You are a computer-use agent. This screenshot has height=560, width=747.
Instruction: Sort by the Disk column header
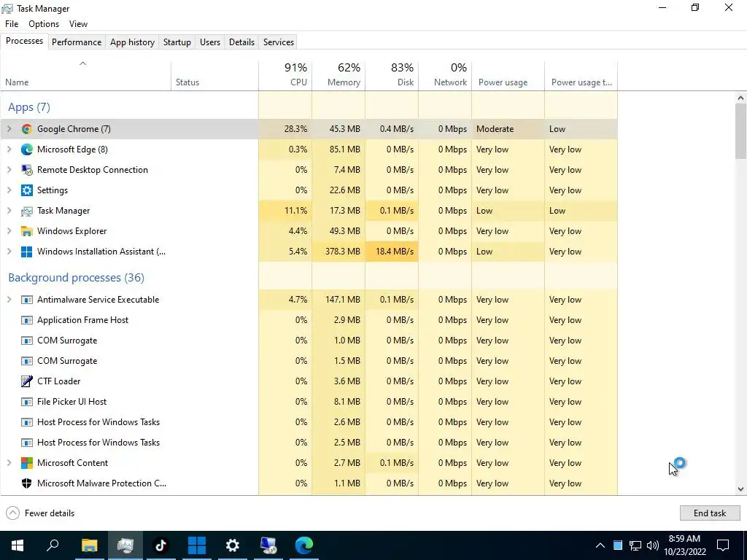392,75
